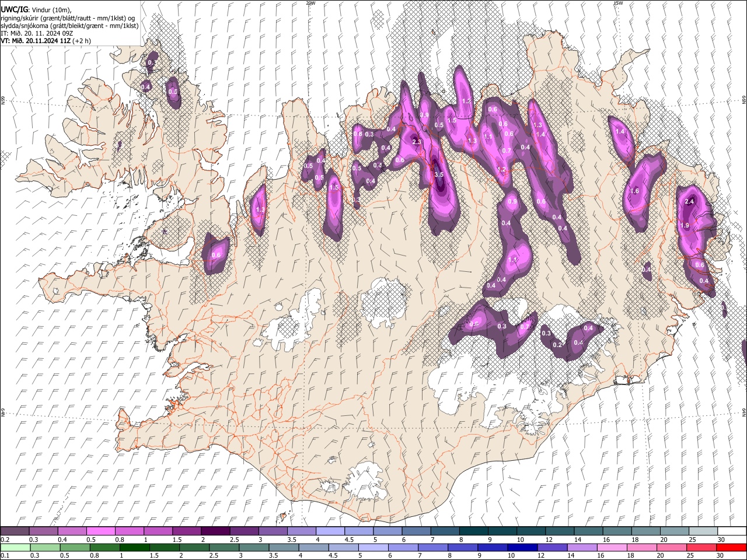Pick the darkest purple 2 snow legend swatch
Screen dimensions: 747x560
[215, 531]
